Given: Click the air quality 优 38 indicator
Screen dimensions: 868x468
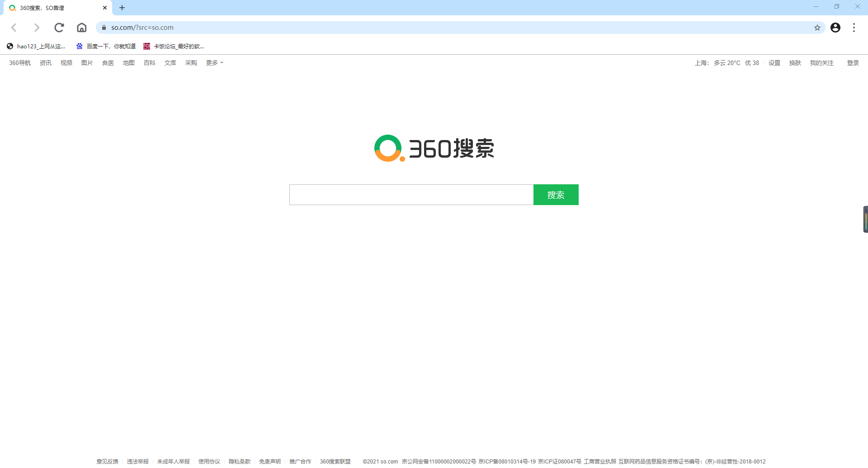Looking at the screenshot, I should click(752, 63).
